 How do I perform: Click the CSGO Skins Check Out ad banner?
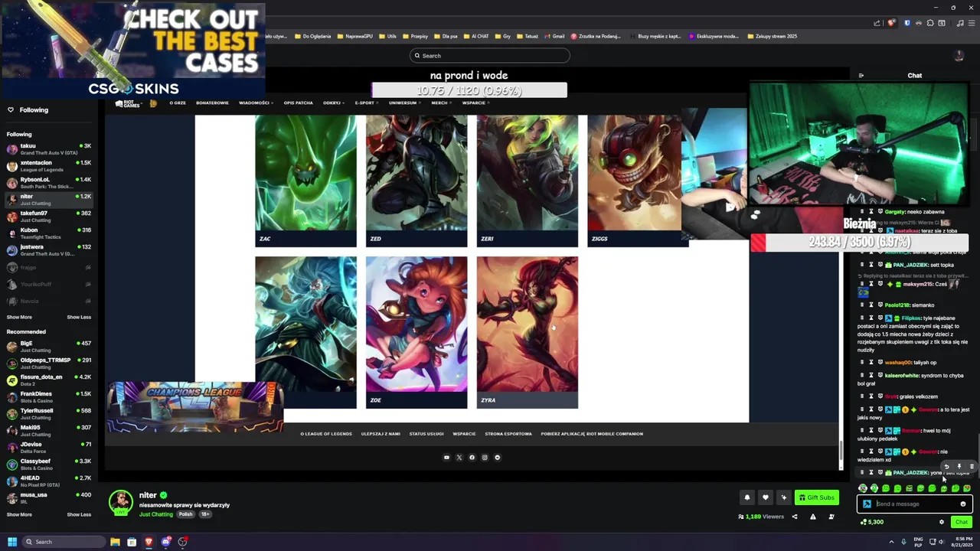133,49
